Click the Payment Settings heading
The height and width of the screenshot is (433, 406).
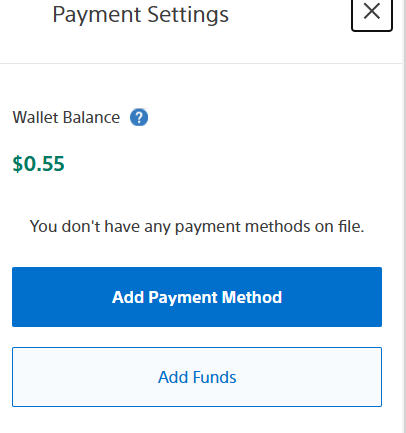coord(140,15)
